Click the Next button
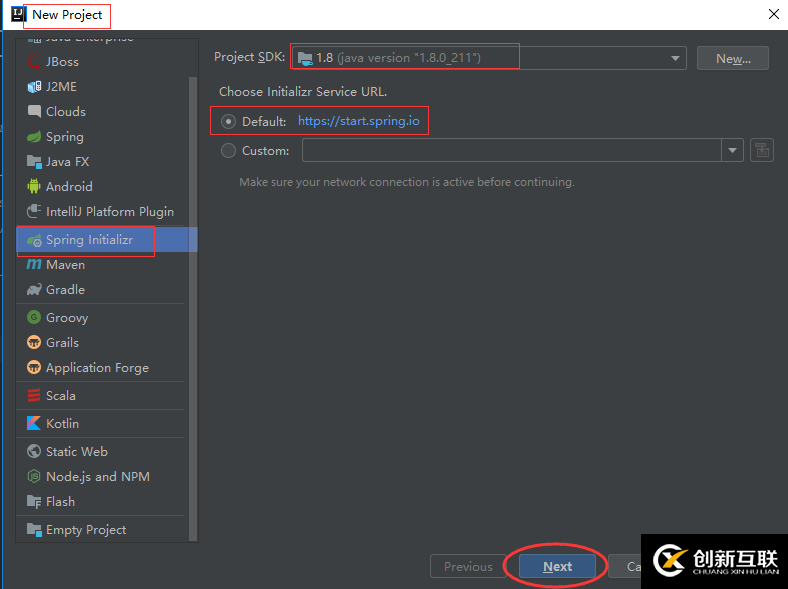Viewport: 788px width, 589px height. [557, 566]
